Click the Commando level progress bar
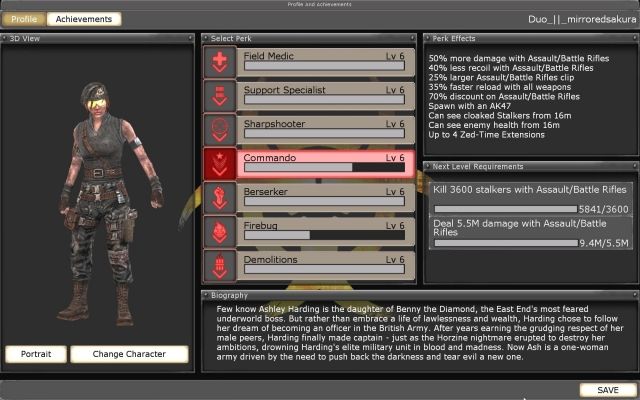 [324, 167]
